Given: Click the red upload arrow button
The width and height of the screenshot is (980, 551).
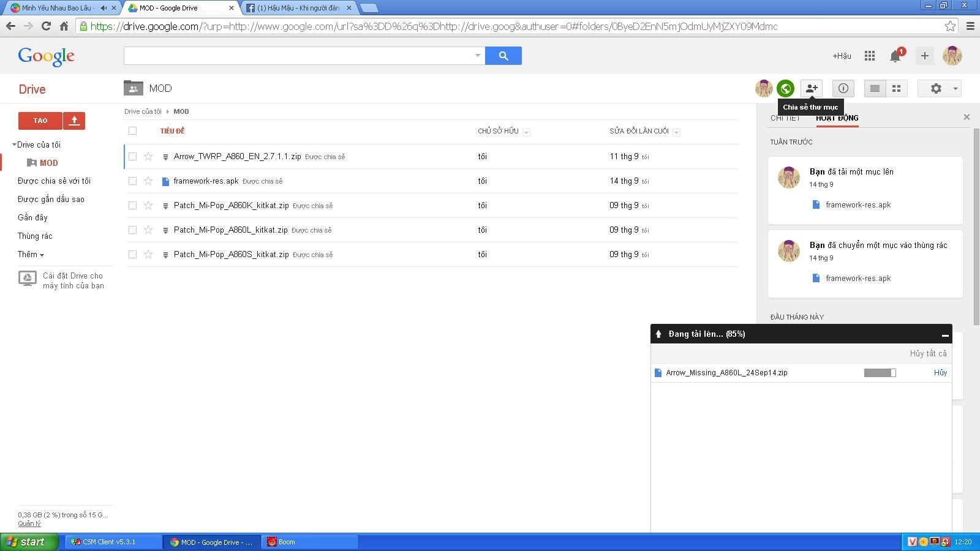Looking at the screenshot, I should 74,121.
